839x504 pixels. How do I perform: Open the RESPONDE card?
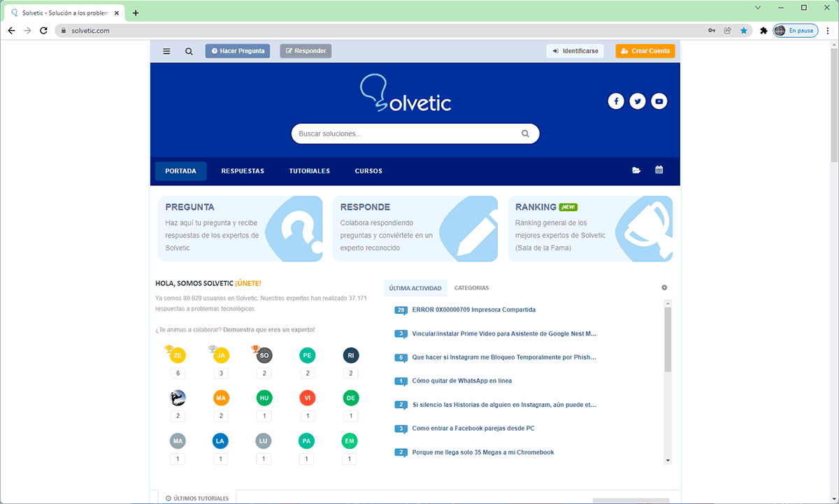click(415, 229)
